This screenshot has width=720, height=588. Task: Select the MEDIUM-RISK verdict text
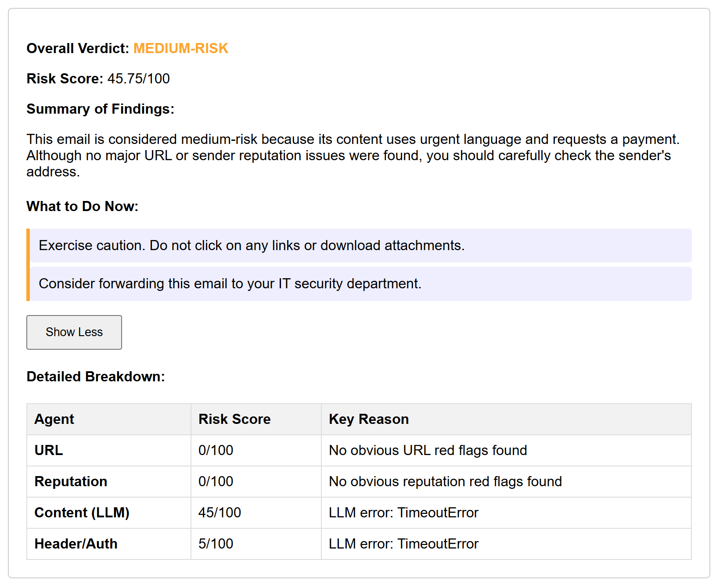click(181, 48)
